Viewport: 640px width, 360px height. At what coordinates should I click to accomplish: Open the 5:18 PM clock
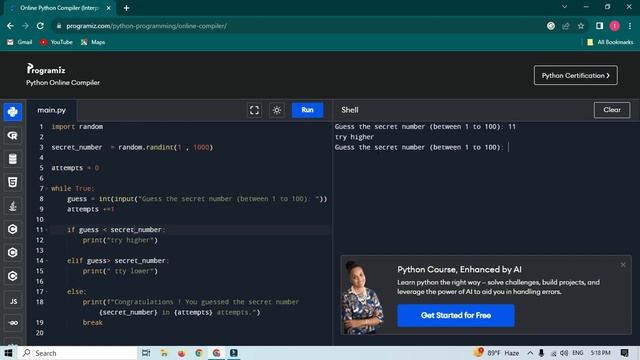(x=600, y=353)
